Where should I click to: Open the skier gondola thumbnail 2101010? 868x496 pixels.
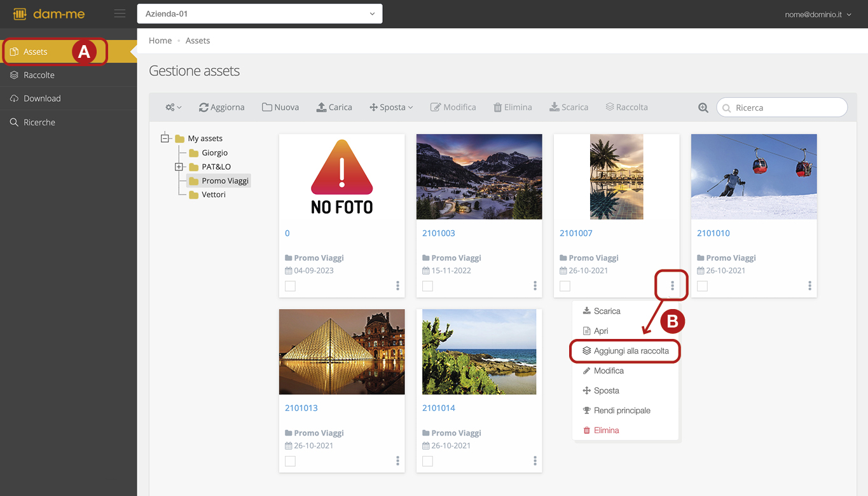point(754,177)
